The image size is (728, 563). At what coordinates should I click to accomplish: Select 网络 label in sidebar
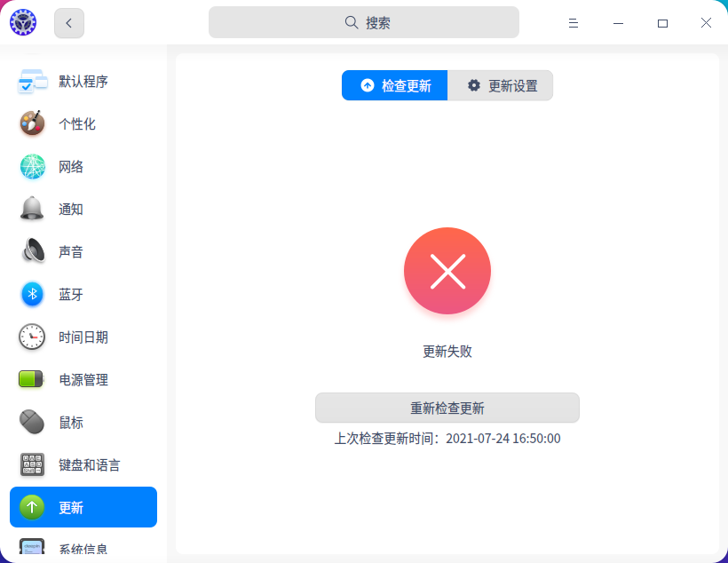70,167
